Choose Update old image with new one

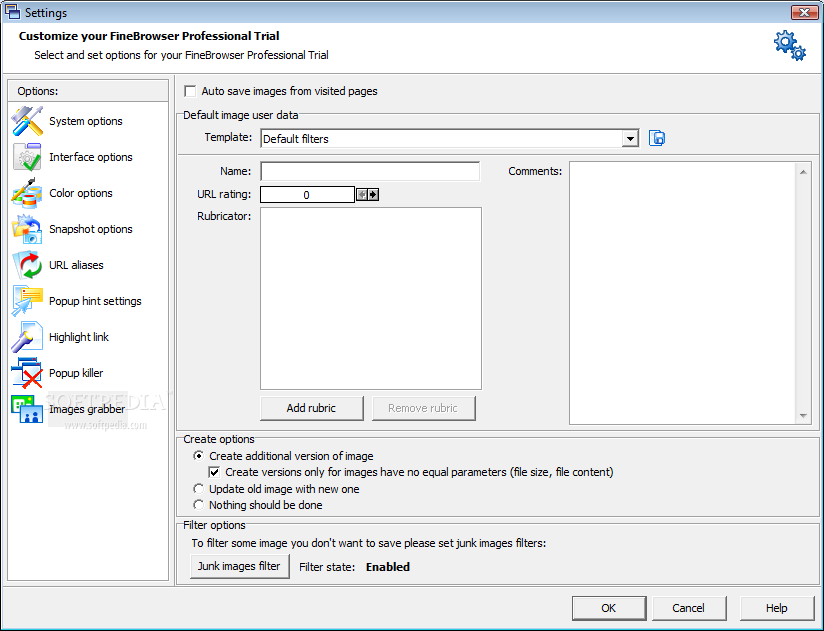click(x=198, y=489)
